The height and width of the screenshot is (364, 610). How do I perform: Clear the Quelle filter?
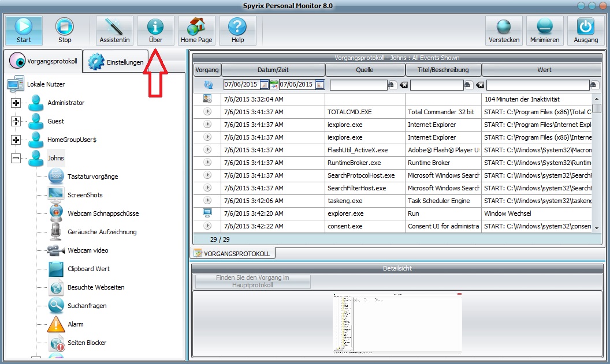pos(404,85)
